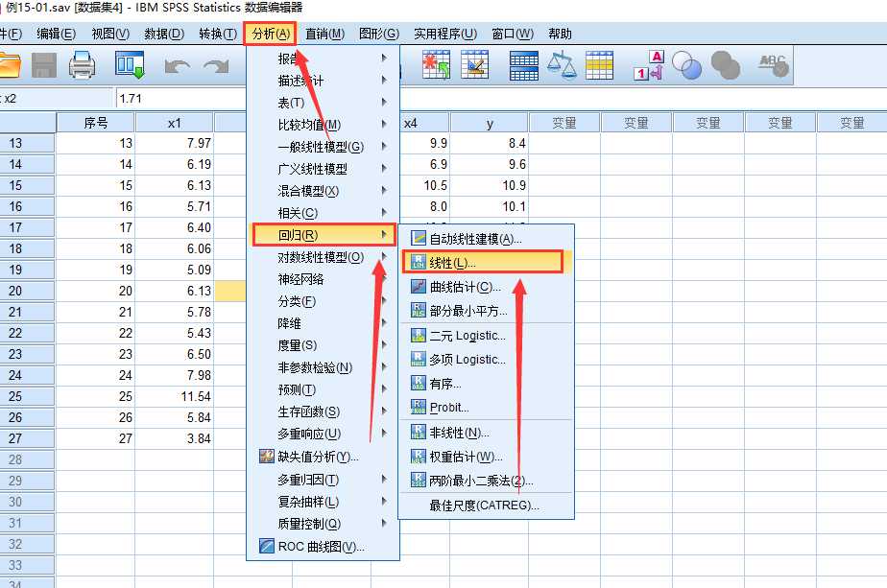
Task: Expand the 复杂抽样 submenu arrow
Action: click(384, 501)
